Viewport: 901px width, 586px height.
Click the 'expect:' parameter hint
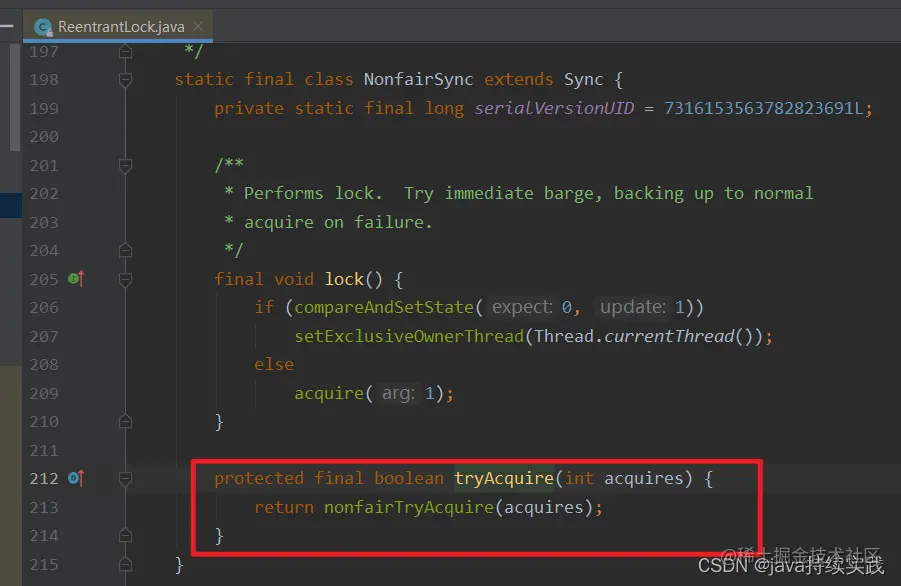pyautogui.click(x=522, y=307)
